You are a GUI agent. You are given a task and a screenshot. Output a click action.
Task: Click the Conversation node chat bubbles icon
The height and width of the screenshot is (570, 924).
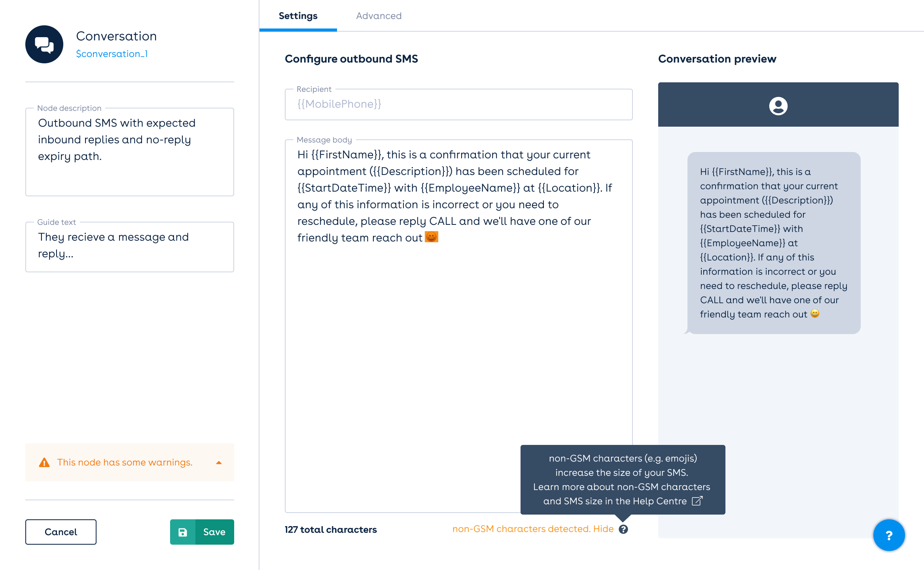(44, 44)
